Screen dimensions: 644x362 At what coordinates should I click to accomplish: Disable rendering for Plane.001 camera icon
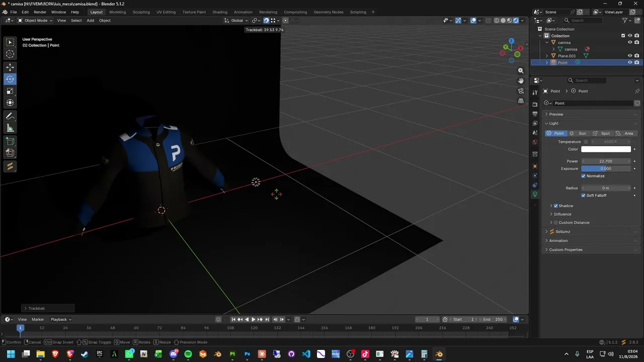point(637,56)
